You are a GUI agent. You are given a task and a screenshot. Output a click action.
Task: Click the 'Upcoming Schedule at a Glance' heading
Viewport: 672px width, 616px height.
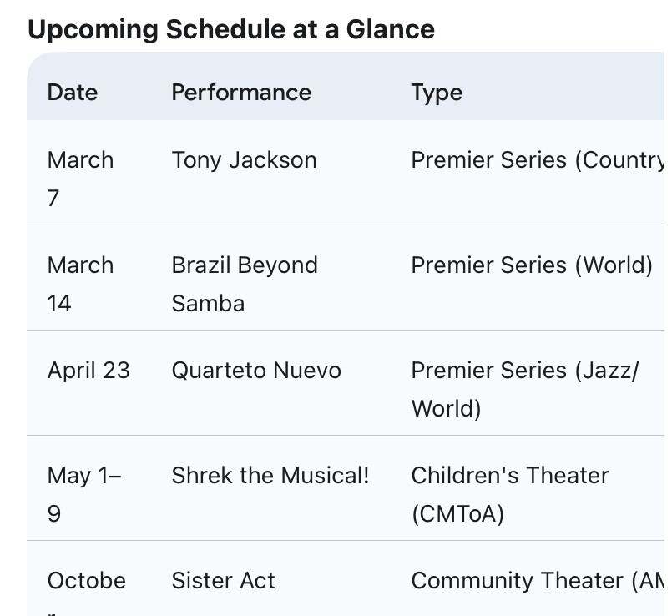(231, 30)
